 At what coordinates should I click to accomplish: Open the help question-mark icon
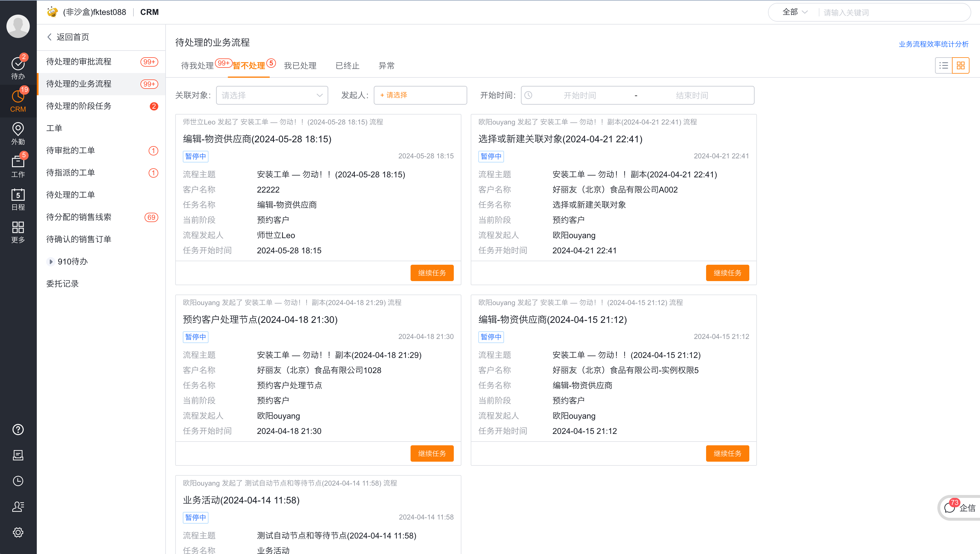[18, 430]
